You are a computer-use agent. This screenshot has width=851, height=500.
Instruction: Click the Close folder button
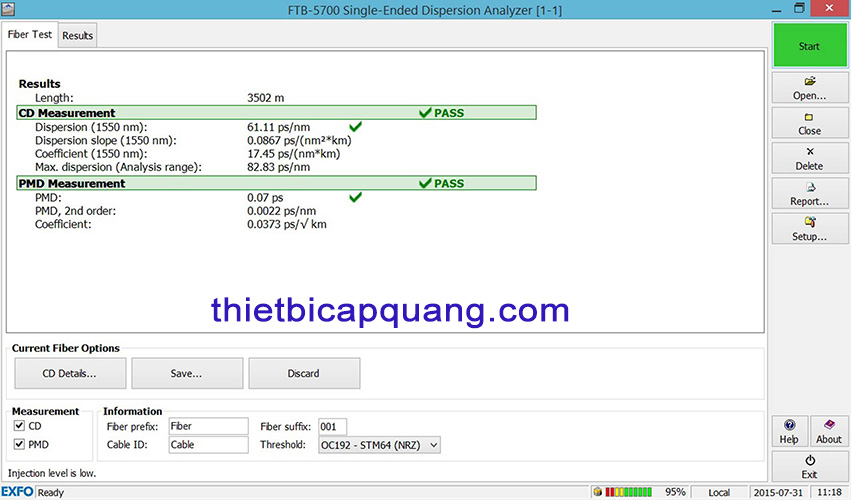click(809, 123)
